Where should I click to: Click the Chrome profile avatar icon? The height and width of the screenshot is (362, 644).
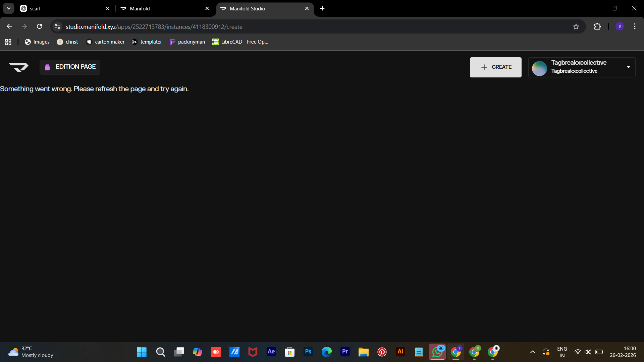pos(620,26)
